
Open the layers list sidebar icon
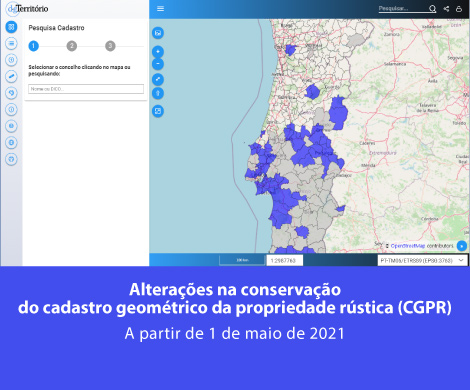[x=11, y=44]
